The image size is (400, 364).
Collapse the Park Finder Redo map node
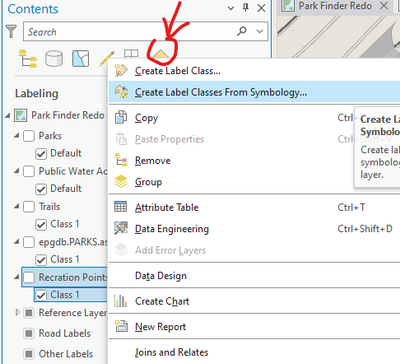coord(8,116)
